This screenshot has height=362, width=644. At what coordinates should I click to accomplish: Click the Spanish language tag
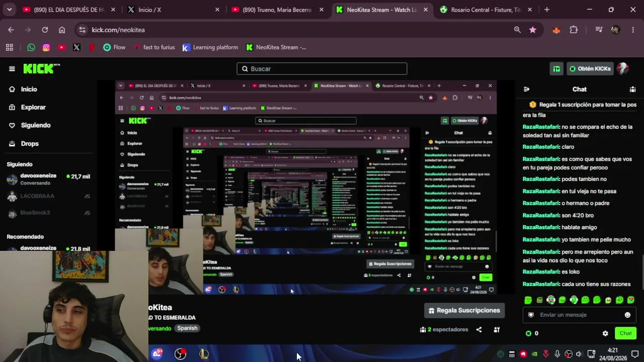187,328
